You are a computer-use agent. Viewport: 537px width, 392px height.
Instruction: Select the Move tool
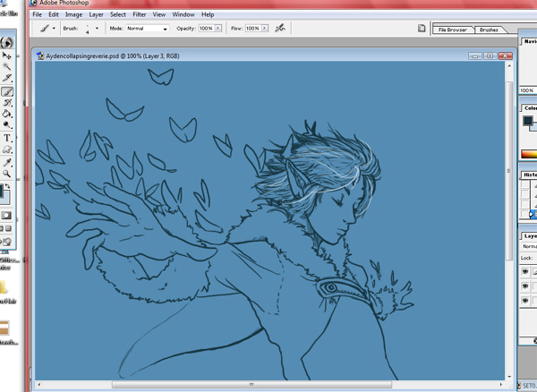point(7,55)
